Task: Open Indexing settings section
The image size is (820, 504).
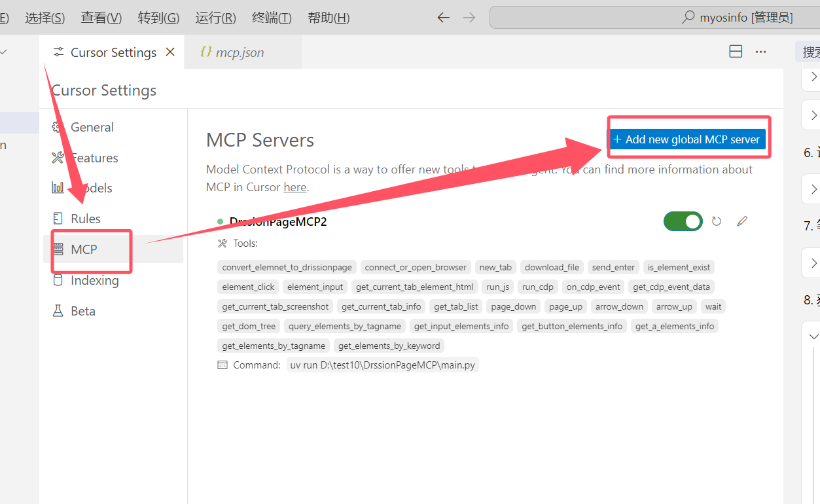Action: point(113,280)
